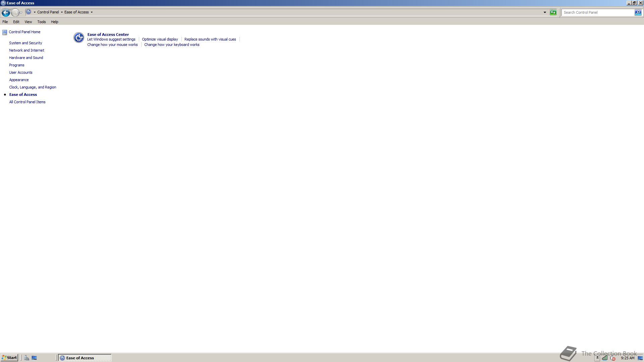Open the File menu
This screenshot has width=644, height=362.
coord(5,22)
